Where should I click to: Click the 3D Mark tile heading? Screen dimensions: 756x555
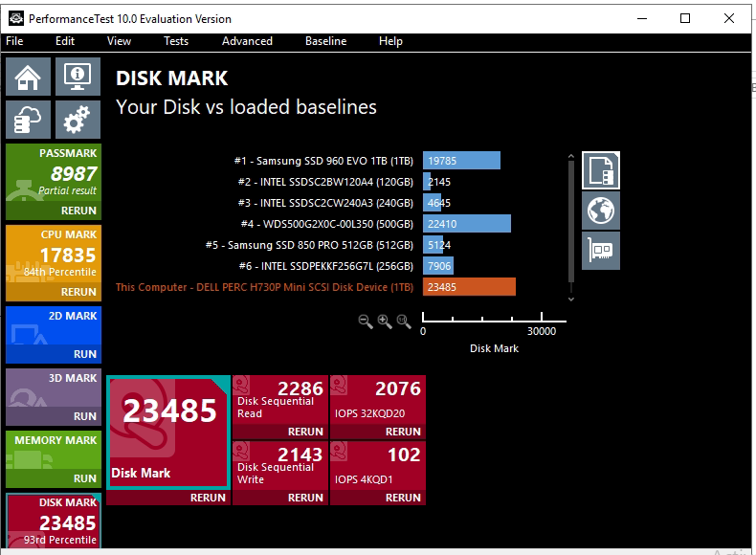coord(73,378)
